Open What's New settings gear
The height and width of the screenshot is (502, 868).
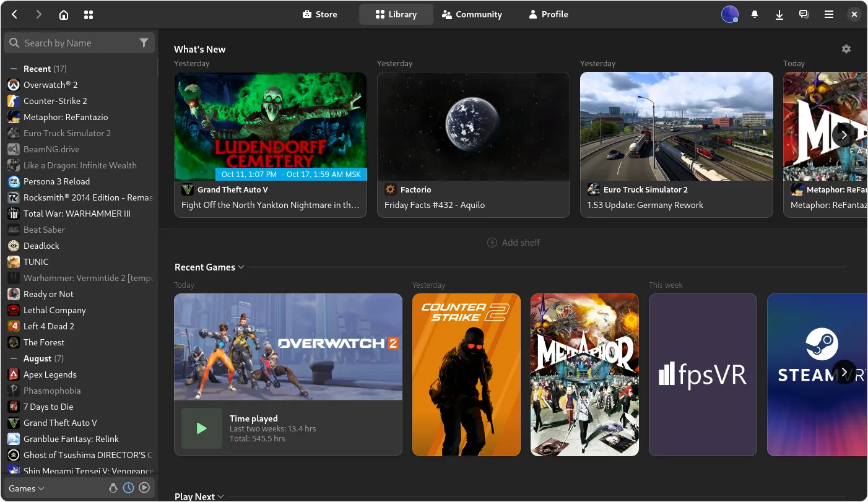(846, 49)
